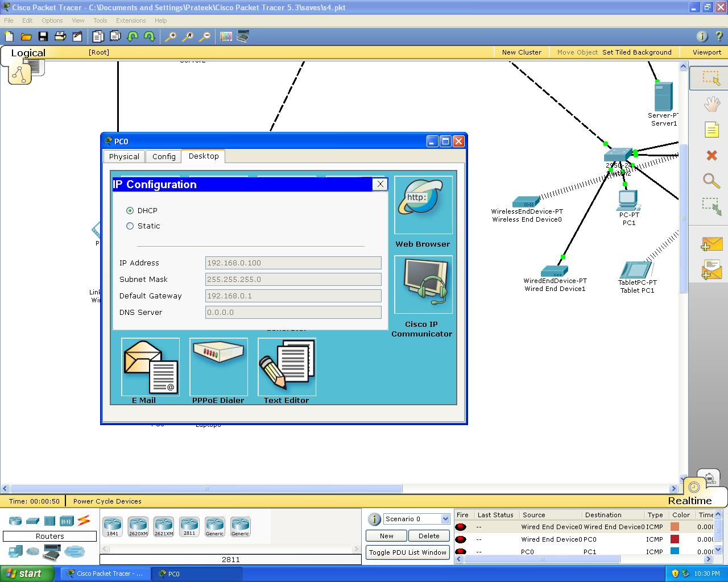Click the green Undo arrow

tap(133, 36)
